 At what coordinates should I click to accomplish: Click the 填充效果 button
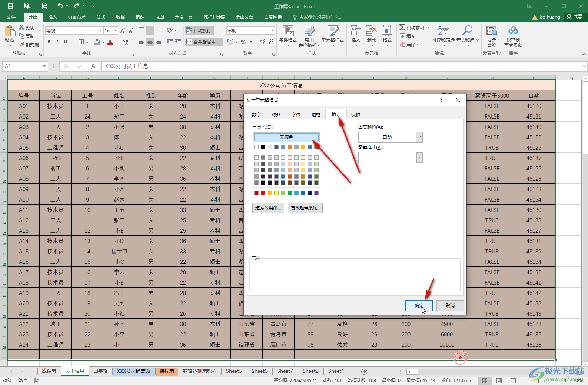pos(268,208)
